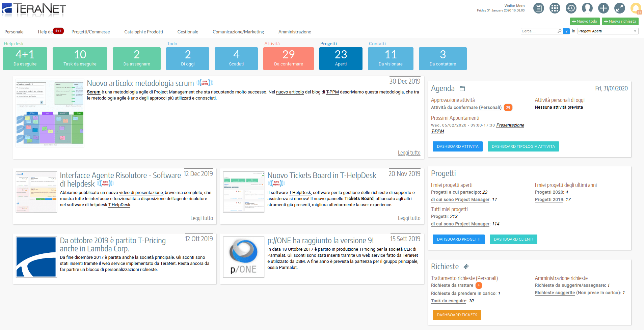
Task: Open the Amministrazione menu
Action: coord(295,32)
